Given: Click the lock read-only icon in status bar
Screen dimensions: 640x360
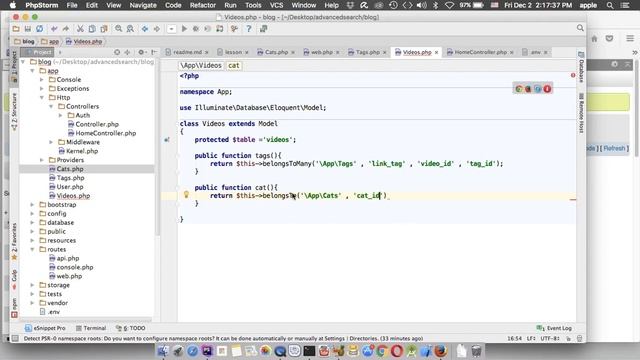Looking at the screenshot, I should [x=569, y=338].
